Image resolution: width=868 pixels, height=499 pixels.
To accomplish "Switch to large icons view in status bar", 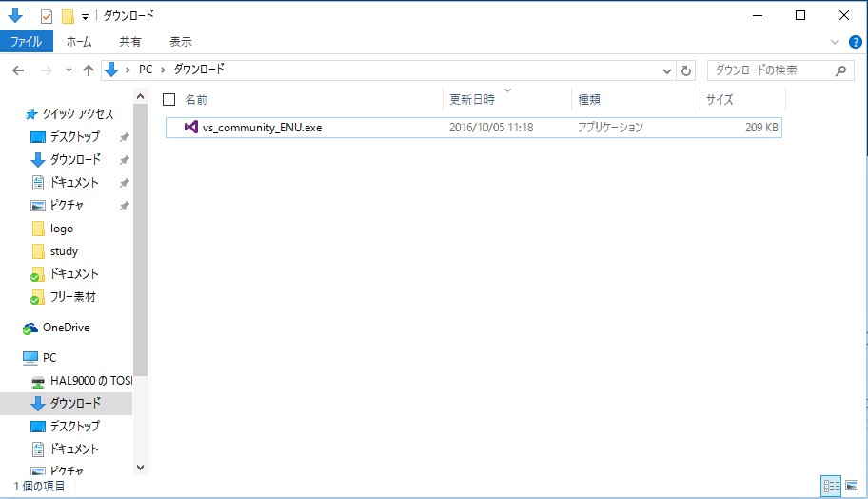I will point(852,487).
